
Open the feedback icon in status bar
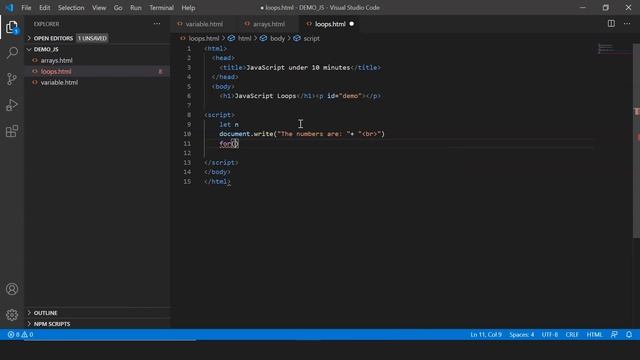[x=614, y=335]
